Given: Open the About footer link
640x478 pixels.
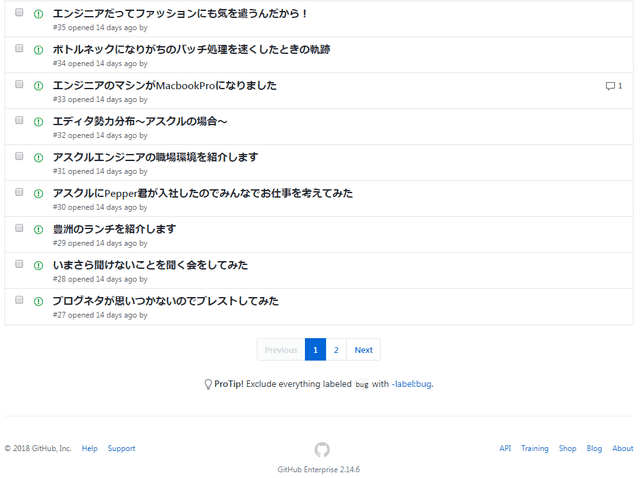Looking at the screenshot, I should point(622,449).
